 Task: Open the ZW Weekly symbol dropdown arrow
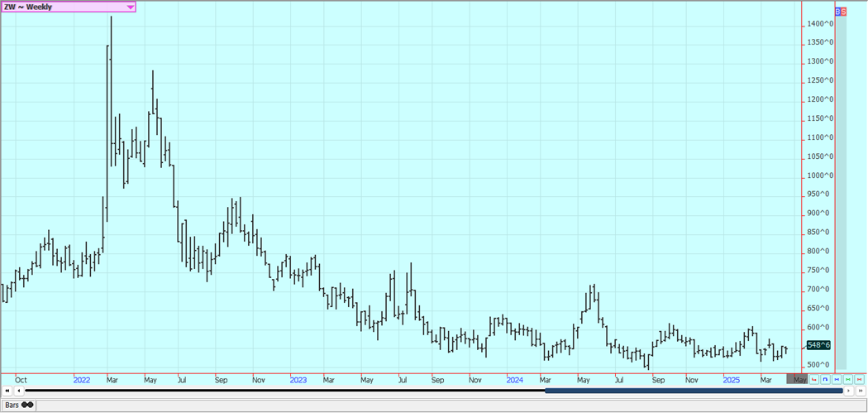[130, 7]
